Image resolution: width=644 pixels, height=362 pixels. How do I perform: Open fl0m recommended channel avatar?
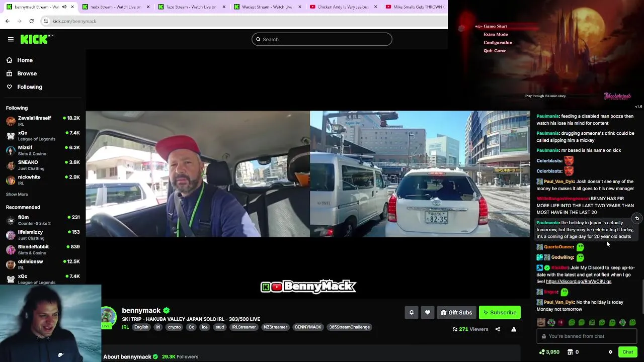[x=11, y=220]
